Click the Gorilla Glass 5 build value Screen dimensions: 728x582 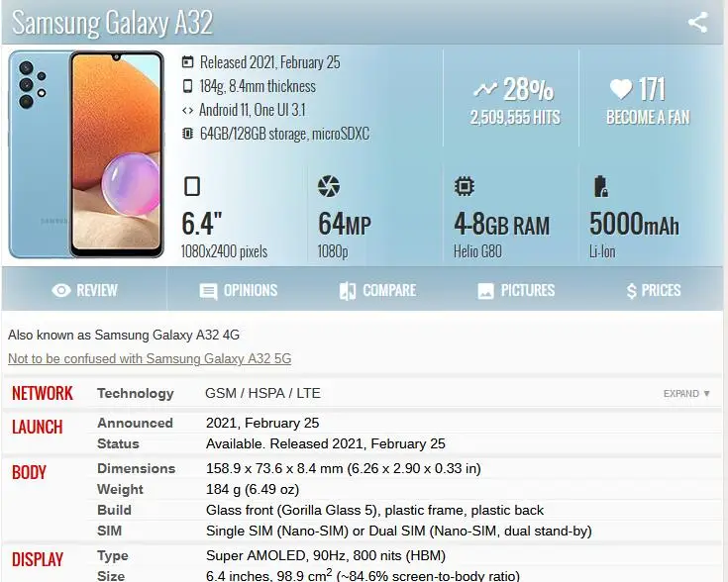pyautogui.click(x=374, y=510)
